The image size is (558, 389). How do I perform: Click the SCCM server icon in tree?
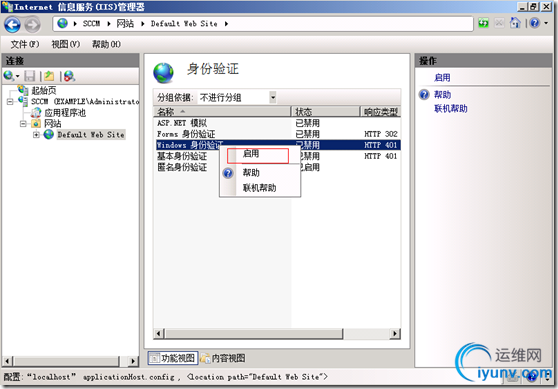pos(23,101)
